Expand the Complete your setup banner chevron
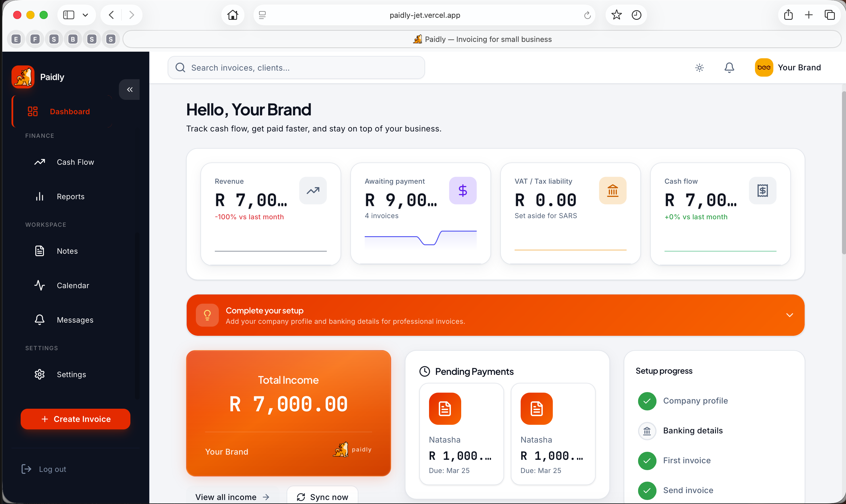The image size is (846, 504). coord(790,315)
